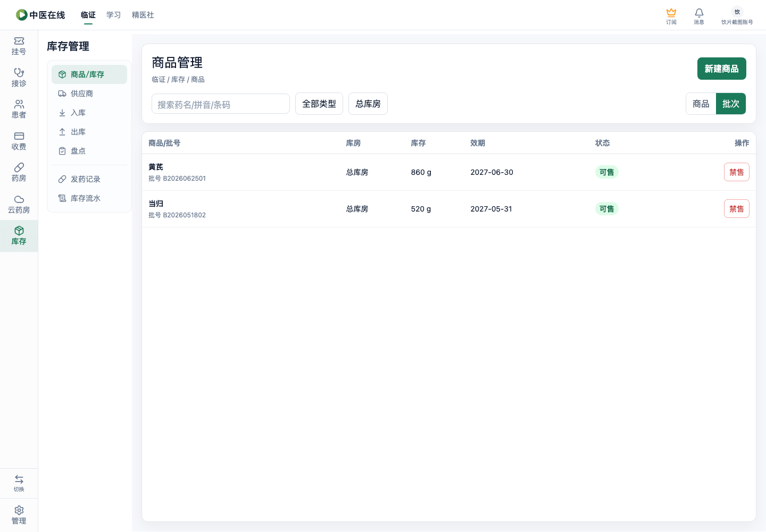This screenshot has width=766, height=532.
Task: Click 860 g stock value
Action: tap(421, 172)
